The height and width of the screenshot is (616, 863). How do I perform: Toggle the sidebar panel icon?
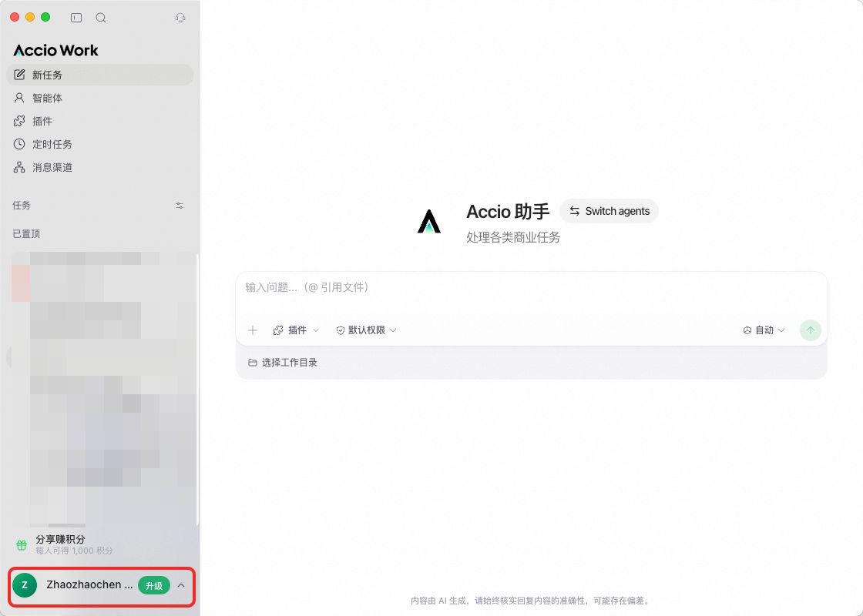pos(76,18)
